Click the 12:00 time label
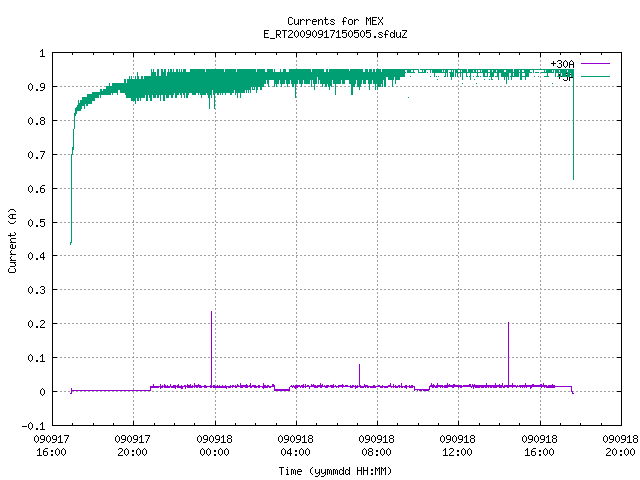640x480 pixels. 457,452
